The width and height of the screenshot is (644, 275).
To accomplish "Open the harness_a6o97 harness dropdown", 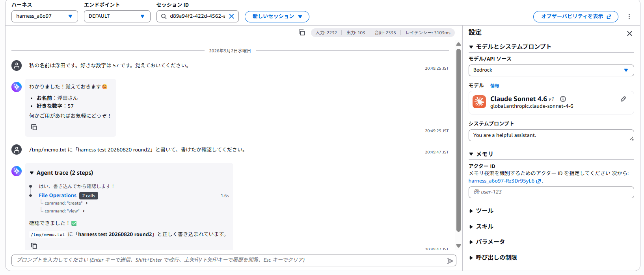I will coord(45,16).
